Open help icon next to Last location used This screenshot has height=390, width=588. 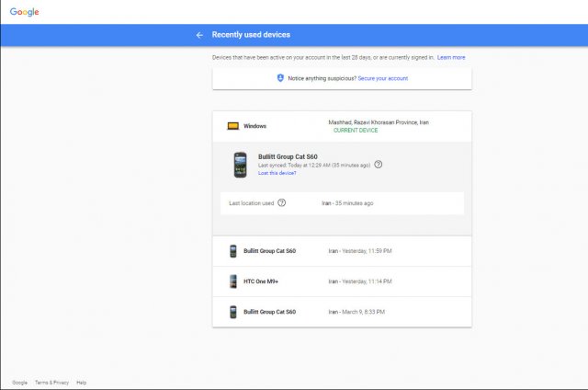click(x=281, y=202)
